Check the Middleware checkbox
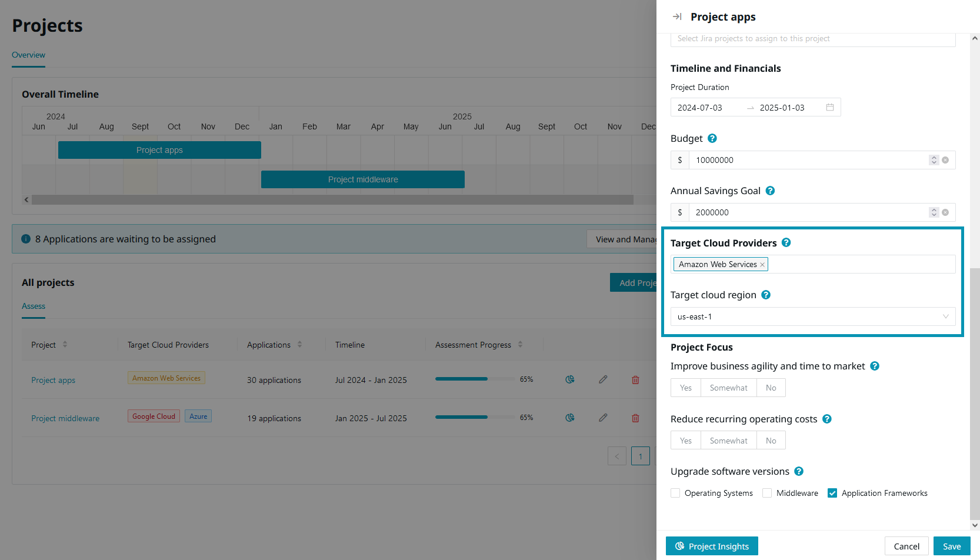Image resolution: width=980 pixels, height=560 pixels. click(767, 494)
